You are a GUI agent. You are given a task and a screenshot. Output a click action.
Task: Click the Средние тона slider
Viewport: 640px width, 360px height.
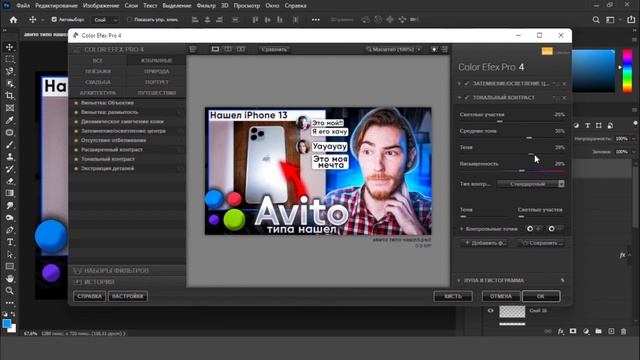pyautogui.click(x=512, y=138)
